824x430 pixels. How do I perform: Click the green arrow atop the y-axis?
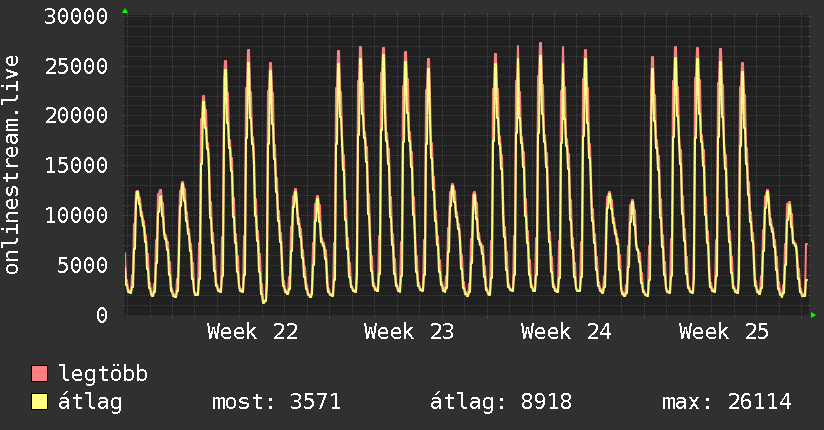tap(125, 11)
